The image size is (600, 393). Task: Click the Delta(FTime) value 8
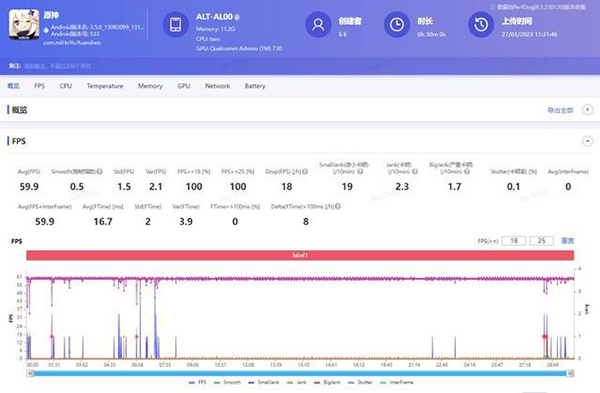pos(306,222)
